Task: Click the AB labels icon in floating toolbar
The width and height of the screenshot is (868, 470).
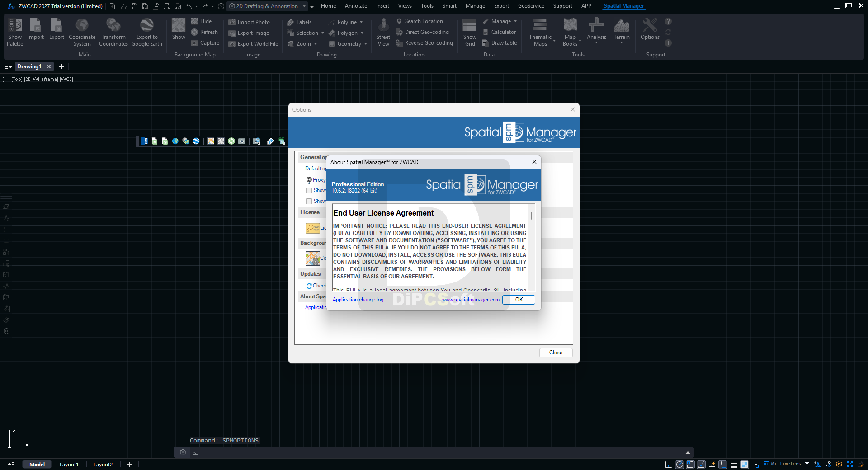Action: pos(270,141)
